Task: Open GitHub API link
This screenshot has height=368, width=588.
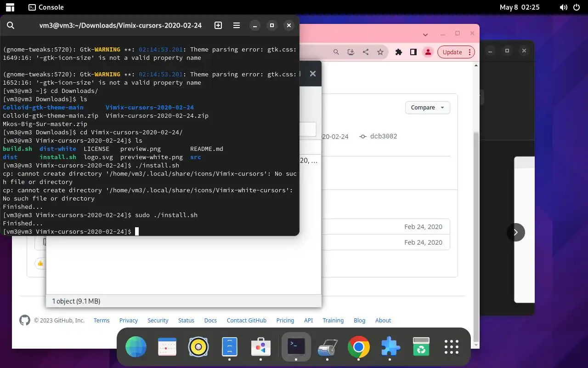Action: [x=308, y=320]
